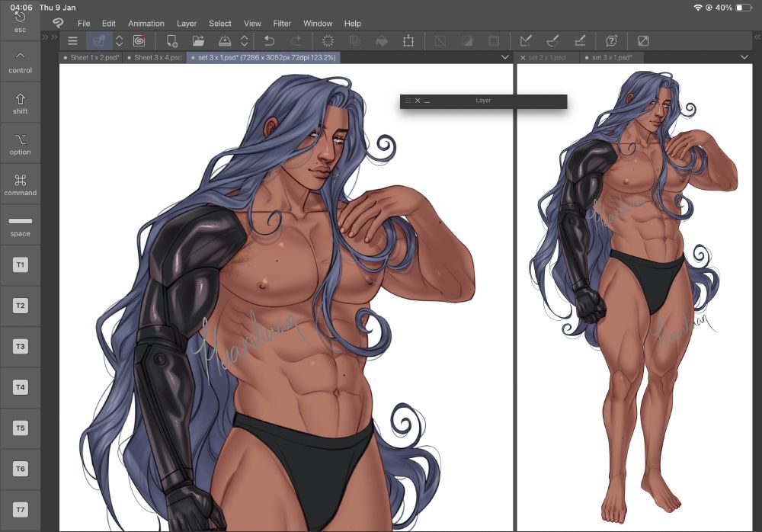Tap the T4 edge key
762x532 pixels.
[20, 388]
